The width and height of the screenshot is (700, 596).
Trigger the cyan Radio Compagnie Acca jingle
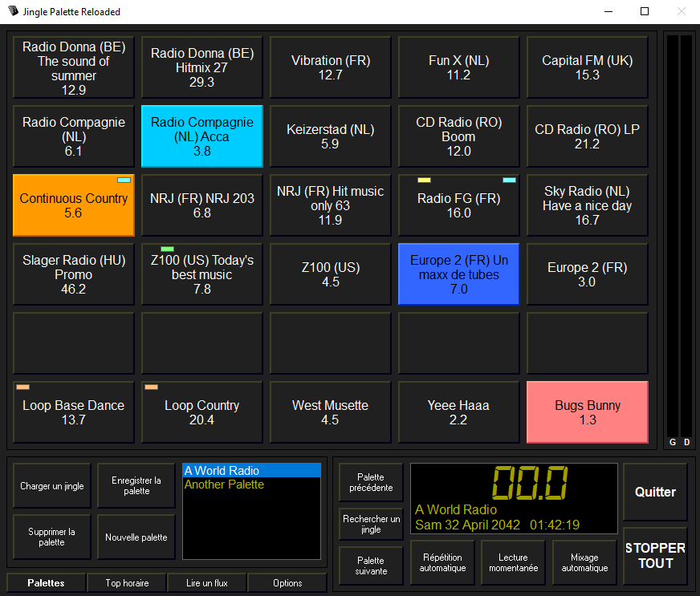pos(202,136)
